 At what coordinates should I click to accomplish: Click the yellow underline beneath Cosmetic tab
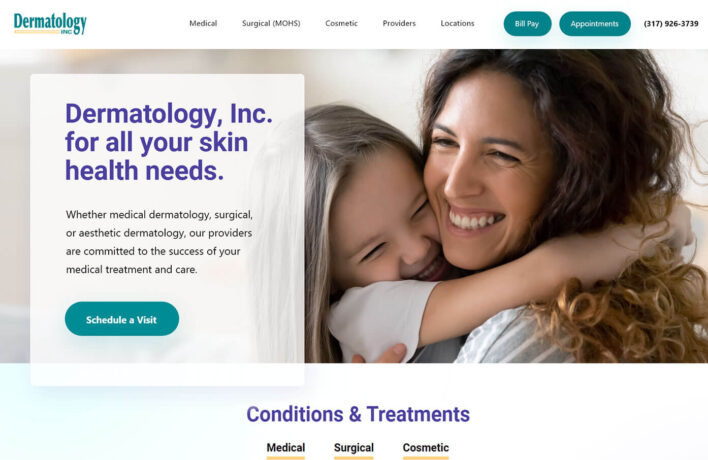[426, 458]
